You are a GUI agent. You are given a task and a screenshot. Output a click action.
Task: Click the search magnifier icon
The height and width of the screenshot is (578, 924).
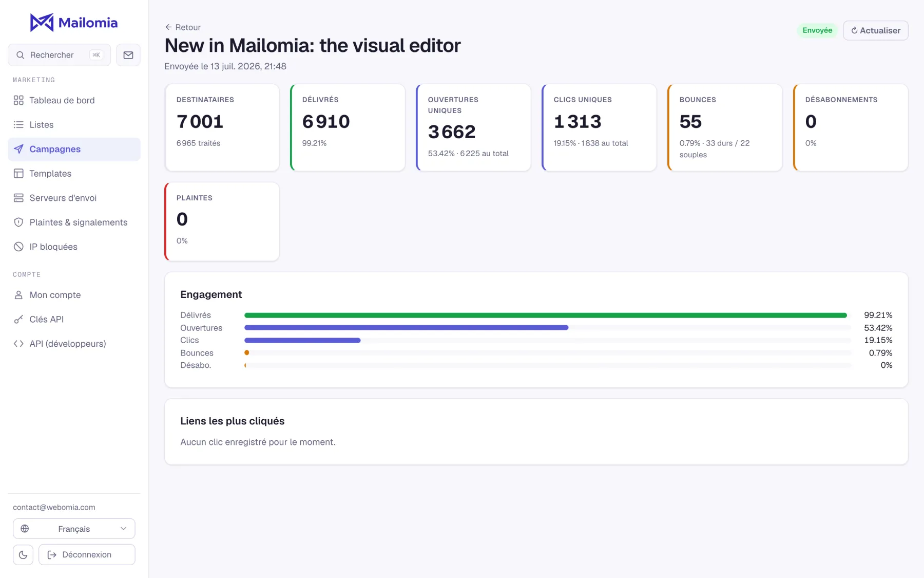coord(21,55)
